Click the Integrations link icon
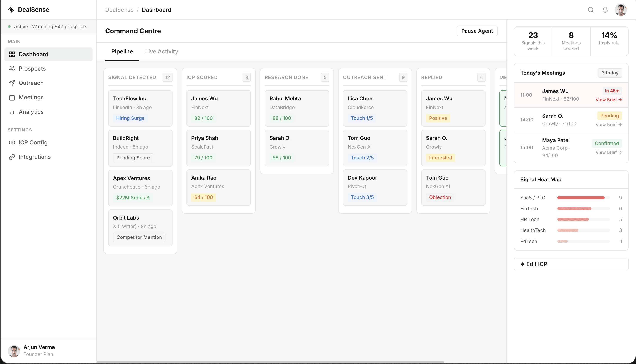Viewport: 636px width, 364px height. point(12,157)
